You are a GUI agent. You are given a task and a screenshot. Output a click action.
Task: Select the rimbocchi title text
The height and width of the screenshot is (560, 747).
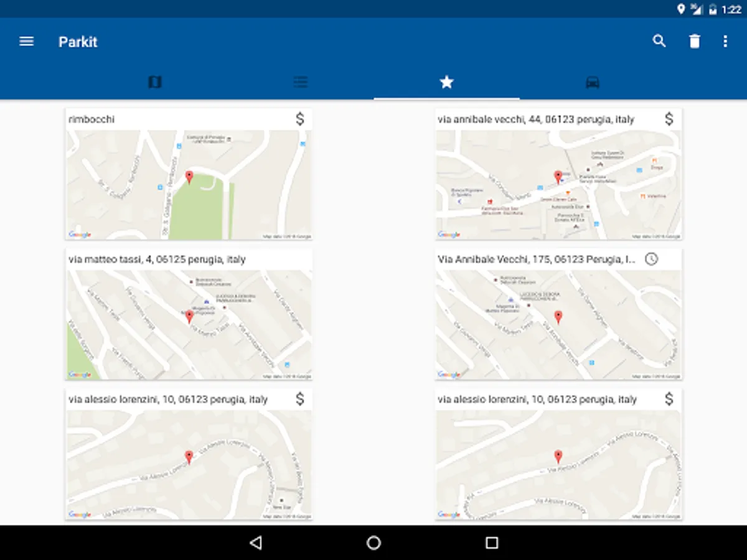[x=92, y=119]
